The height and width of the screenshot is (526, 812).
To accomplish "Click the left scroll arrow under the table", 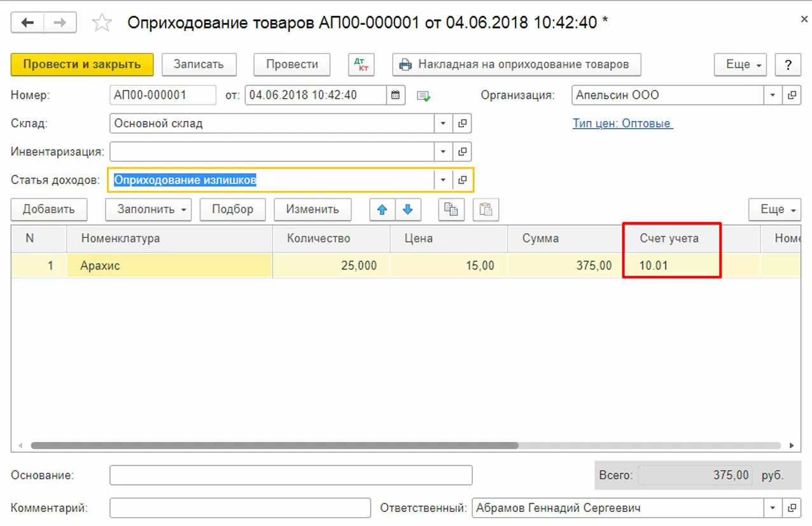I will coord(20,446).
